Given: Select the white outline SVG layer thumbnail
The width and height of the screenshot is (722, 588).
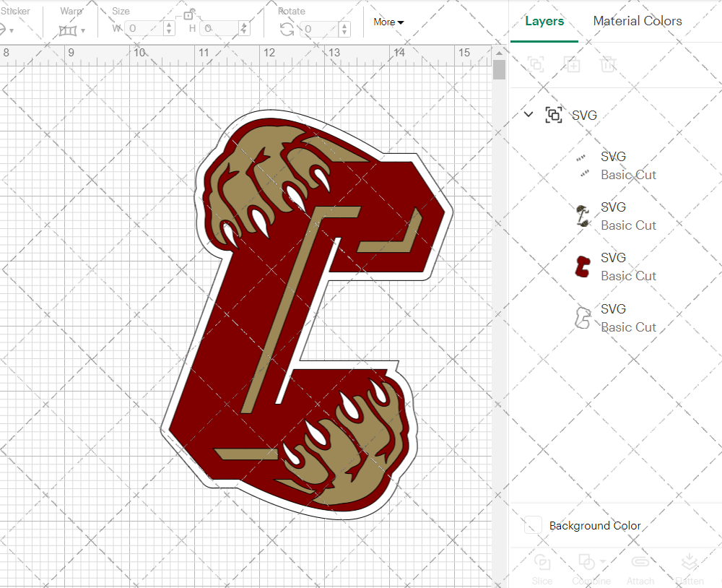Looking at the screenshot, I should pos(583,318).
